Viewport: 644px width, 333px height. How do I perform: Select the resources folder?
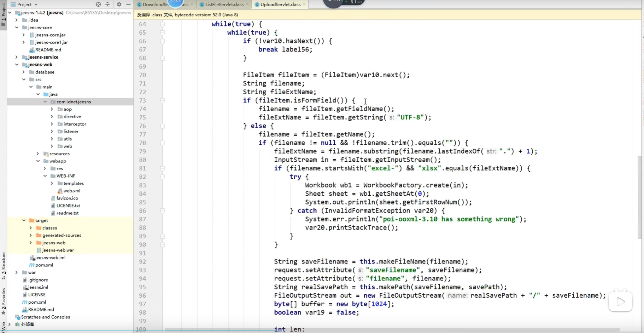point(59,154)
